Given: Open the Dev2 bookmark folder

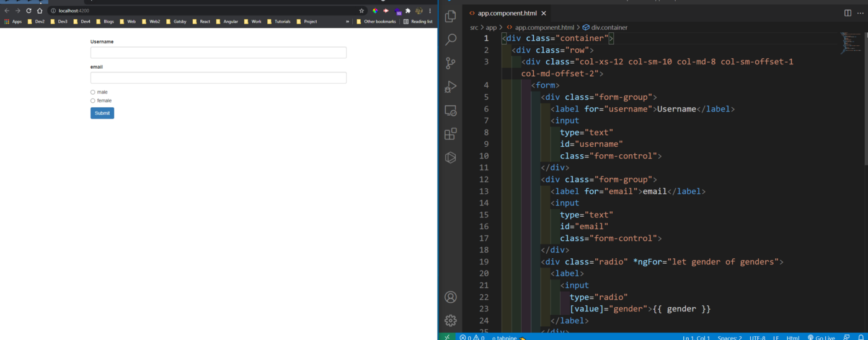Looking at the screenshot, I should 36,22.
